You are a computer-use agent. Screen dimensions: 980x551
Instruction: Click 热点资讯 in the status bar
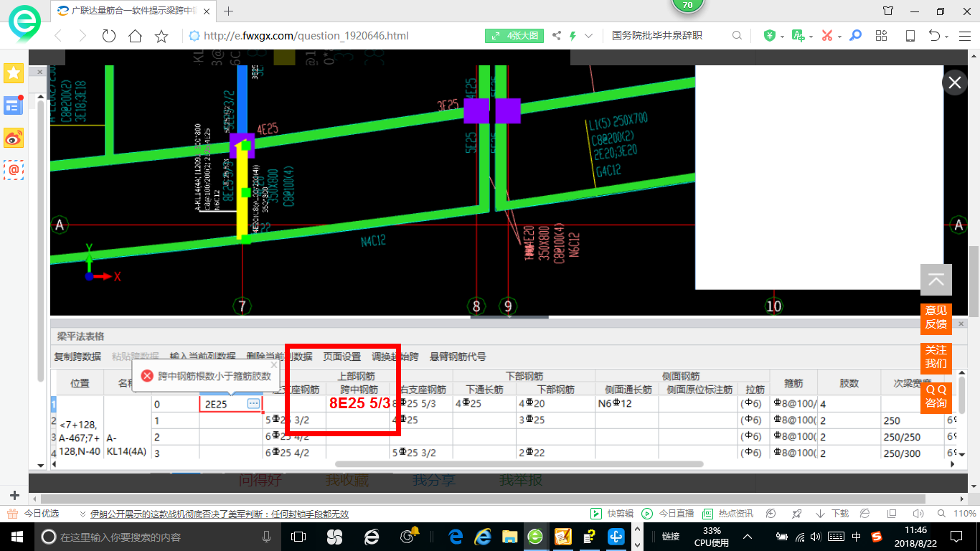pos(728,514)
